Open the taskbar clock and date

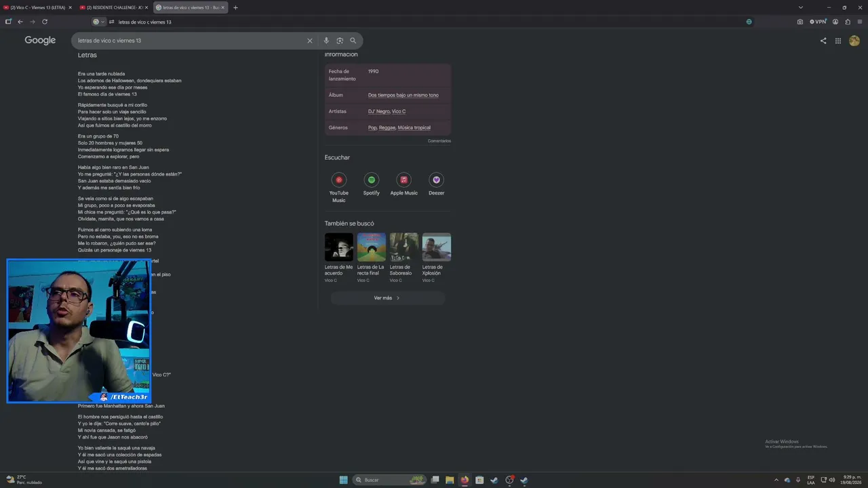point(852,480)
